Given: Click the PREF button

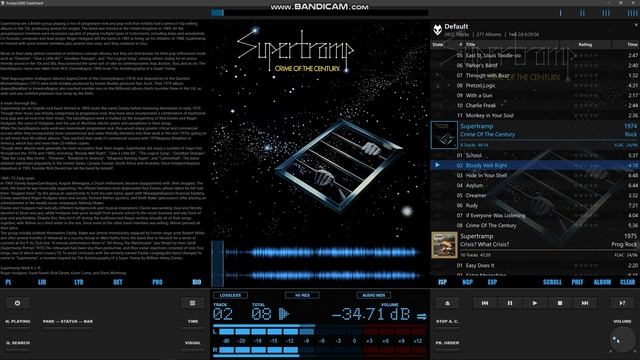Looking at the screenshot, I should point(577,282).
